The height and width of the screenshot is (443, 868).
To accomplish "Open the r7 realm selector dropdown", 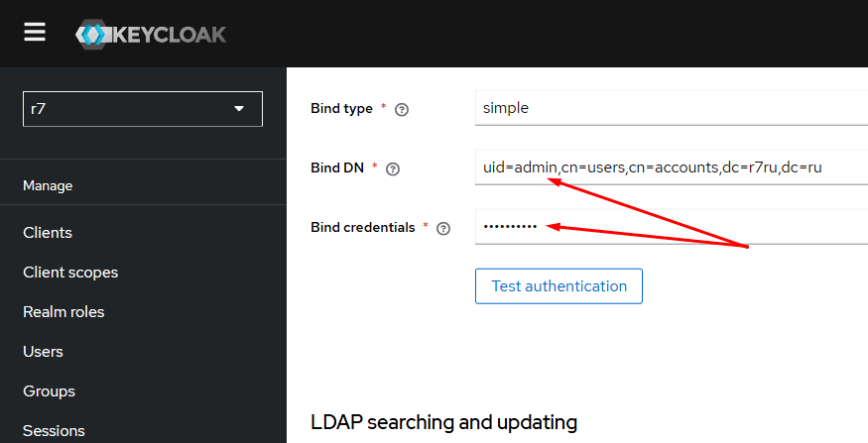I will tap(143, 109).
